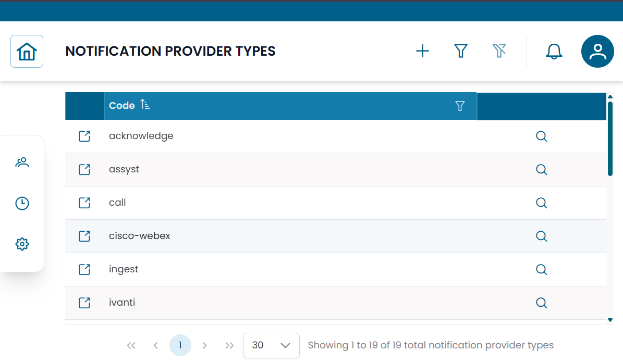Select the users icon in the sidebar
The image size is (623, 364).
(x=22, y=162)
